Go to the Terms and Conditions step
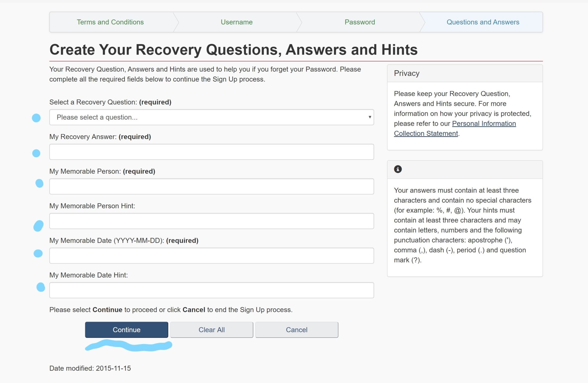This screenshot has height=383, width=588. pyautogui.click(x=110, y=22)
